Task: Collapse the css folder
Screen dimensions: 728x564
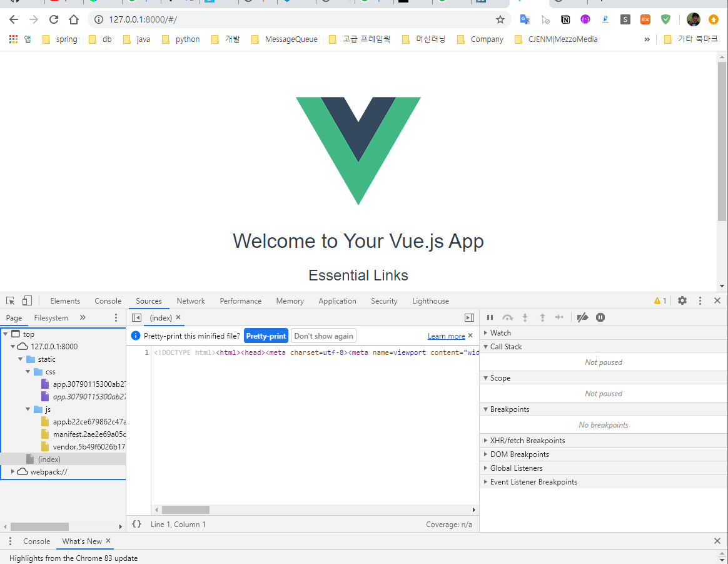Action: click(x=28, y=372)
